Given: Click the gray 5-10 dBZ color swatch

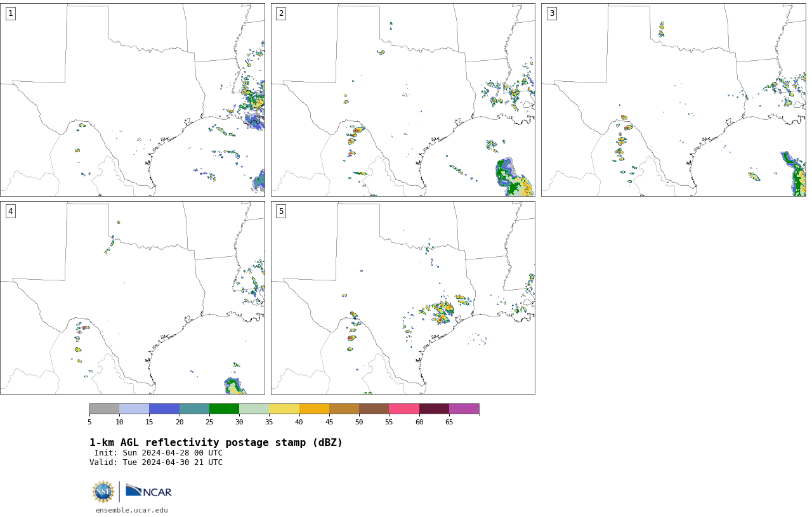Looking at the screenshot, I should pos(105,409).
